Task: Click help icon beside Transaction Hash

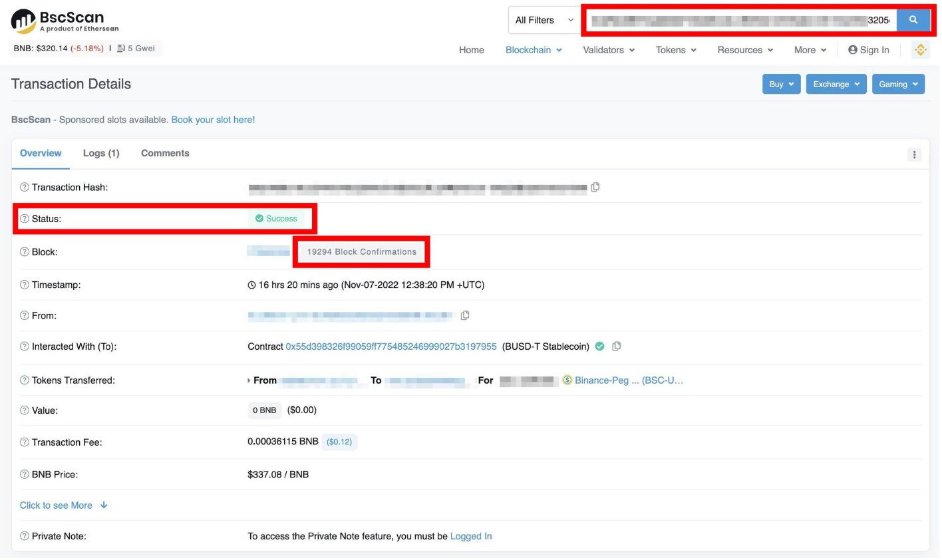Action: tap(25, 188)
